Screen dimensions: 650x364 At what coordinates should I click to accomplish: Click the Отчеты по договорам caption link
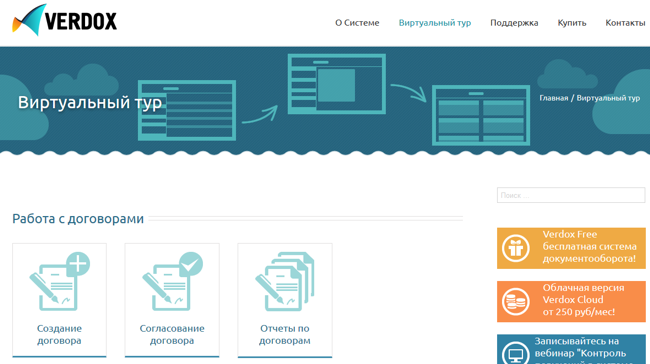coord(285,335)
